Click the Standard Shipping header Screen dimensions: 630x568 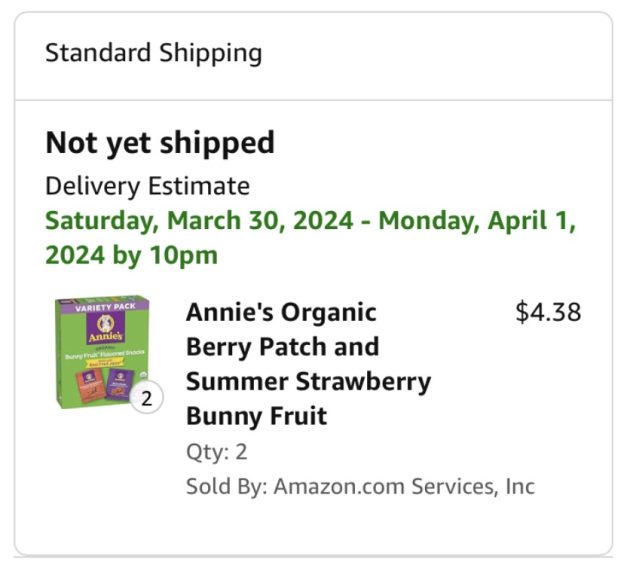coord(153,53)
